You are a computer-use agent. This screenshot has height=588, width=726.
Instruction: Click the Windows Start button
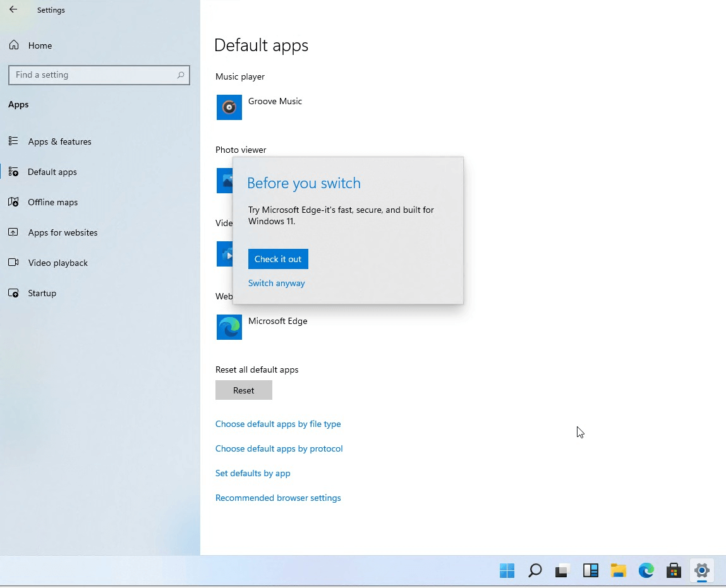(x=507, y=570)
